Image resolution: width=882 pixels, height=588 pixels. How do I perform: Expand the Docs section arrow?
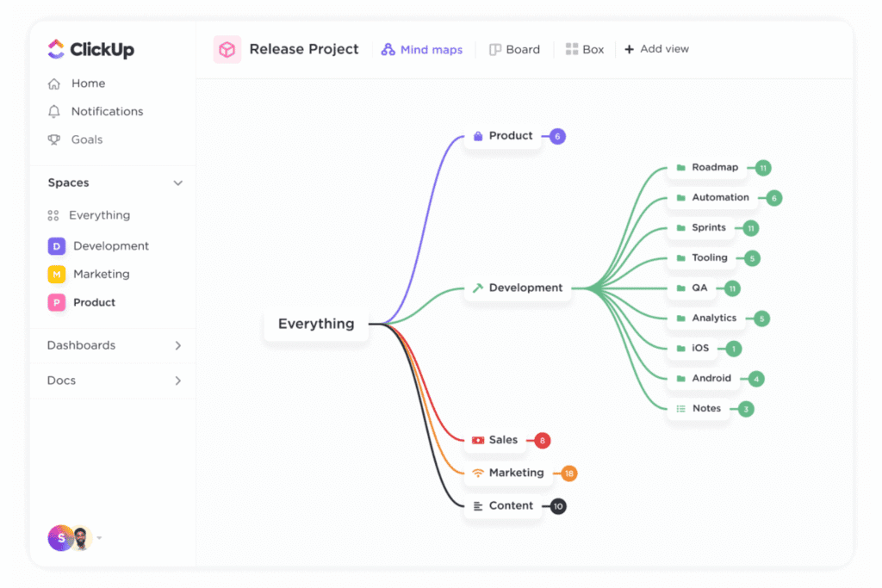pos(178,381)
